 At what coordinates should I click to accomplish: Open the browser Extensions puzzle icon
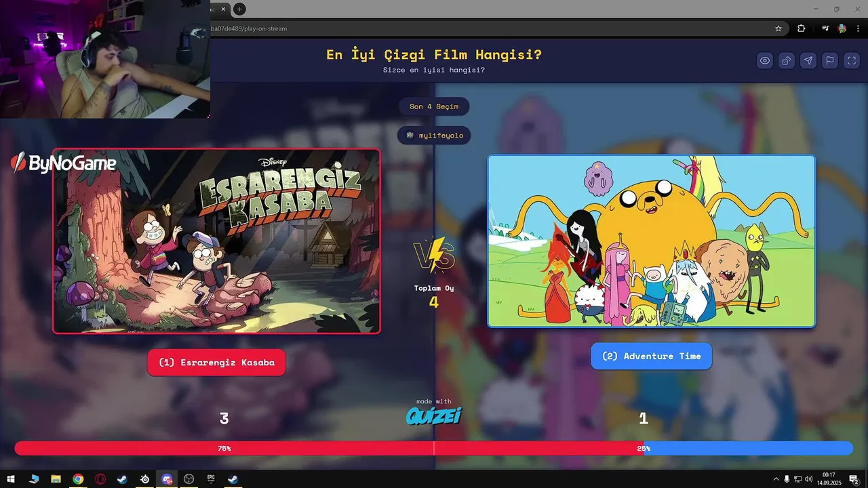coord(802,28)
